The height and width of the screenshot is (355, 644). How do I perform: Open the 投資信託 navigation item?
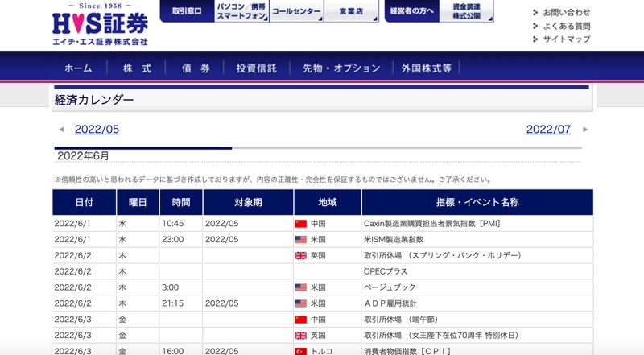pos(257,68)
